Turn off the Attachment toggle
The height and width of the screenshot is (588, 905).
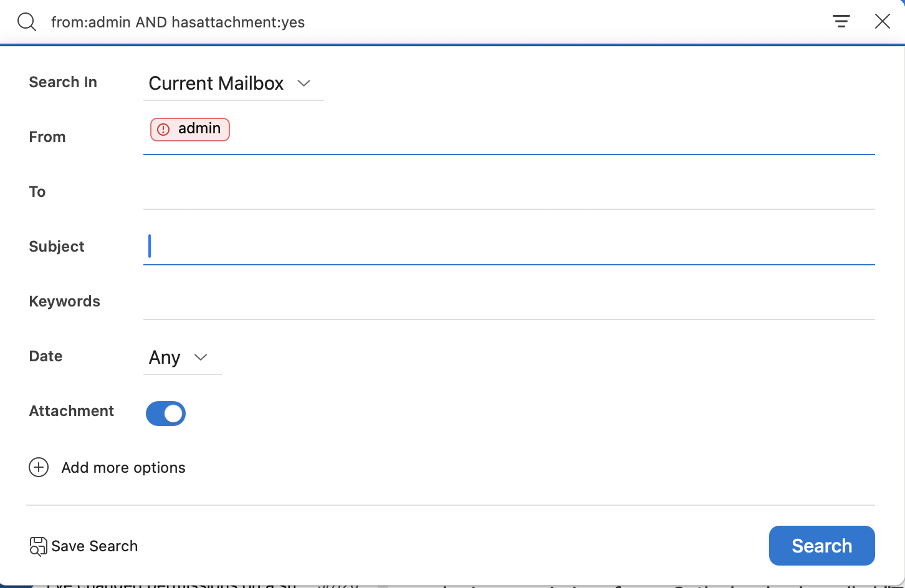pyautogui.click(x=166, y=414)
